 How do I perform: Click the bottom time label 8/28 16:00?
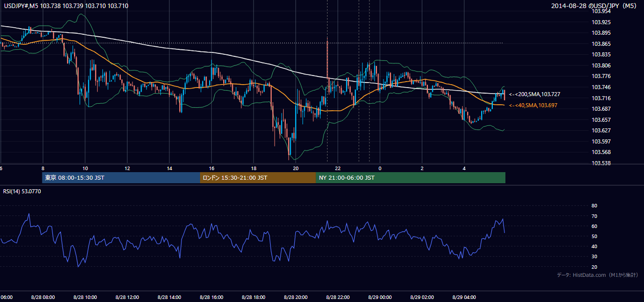pyautogui.click(x=211, y=297)
